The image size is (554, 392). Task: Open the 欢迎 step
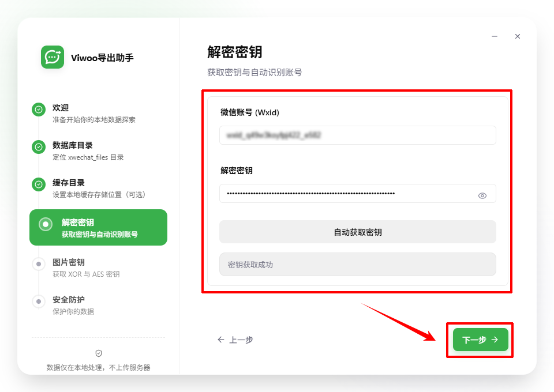click(x=98, y=113)
